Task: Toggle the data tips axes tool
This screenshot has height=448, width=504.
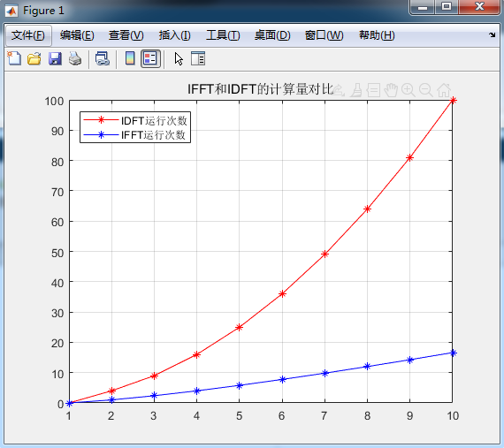Action: pos(373,90)
